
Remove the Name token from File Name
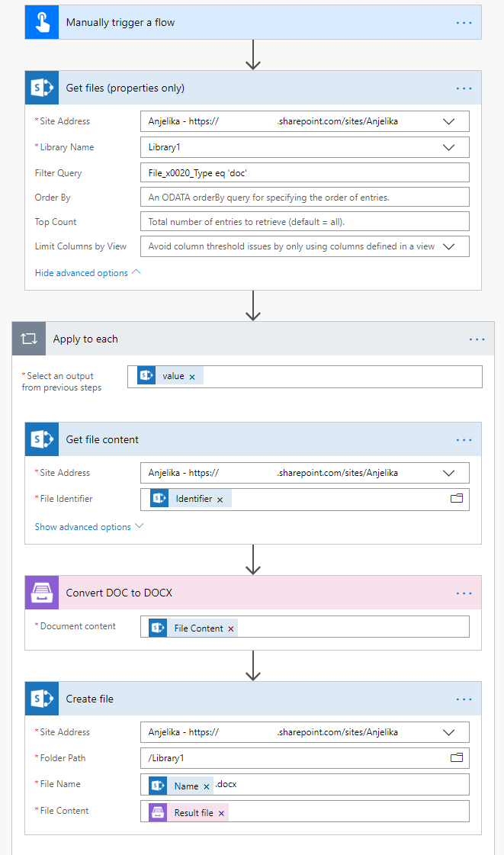pyautogui.click(x=207, y=786)
